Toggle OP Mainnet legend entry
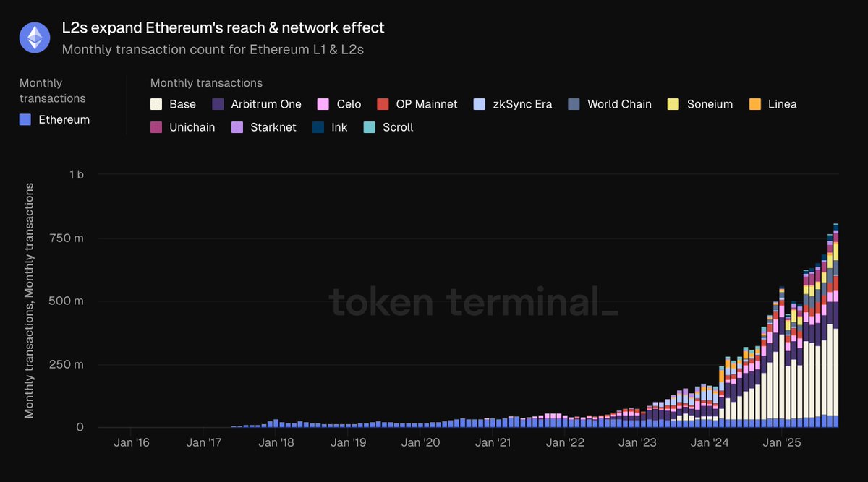This screenshot has width=868, height=482. [x=426, y=104]
